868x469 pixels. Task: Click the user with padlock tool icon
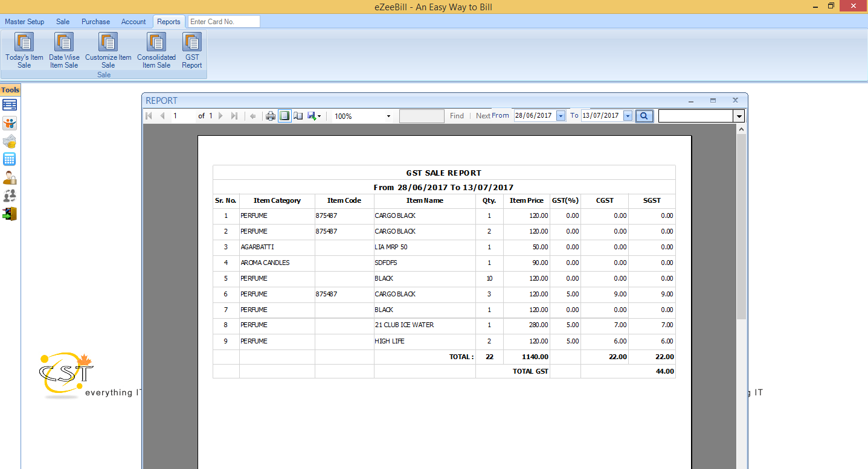(10, 177)
